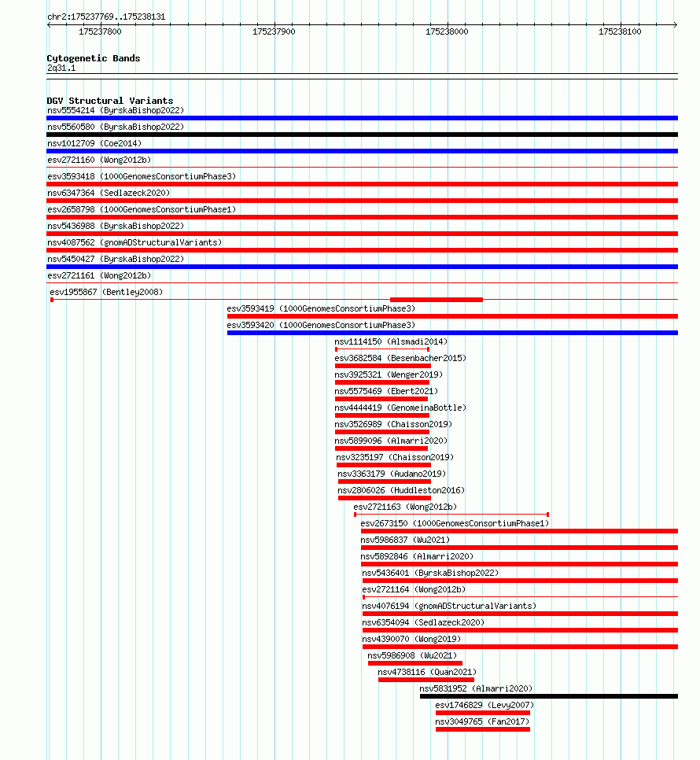The width and height of the screenshot is (700, 760).
Task: Open nsv2806026 (Huddleston2016) label
Action: pos(401,490)
